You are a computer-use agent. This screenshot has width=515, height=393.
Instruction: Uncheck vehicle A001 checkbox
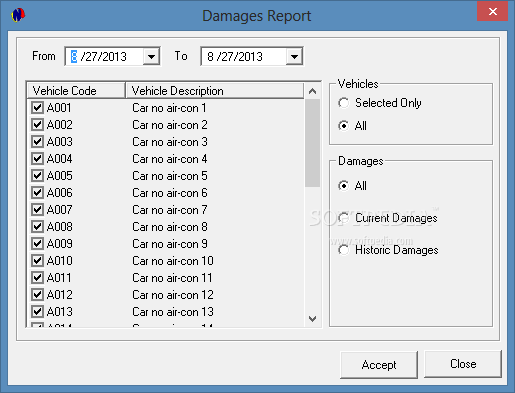coord(37,108)
